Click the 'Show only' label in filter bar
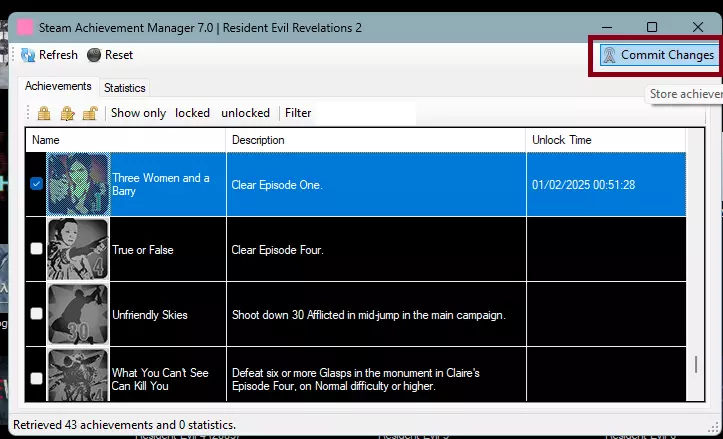The height and width of the screenshot is (439, 723). (x=138, y=113)
